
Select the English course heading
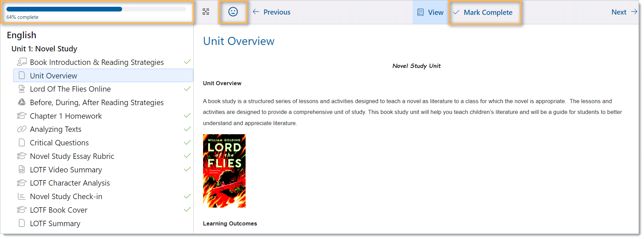pos(22,35)
